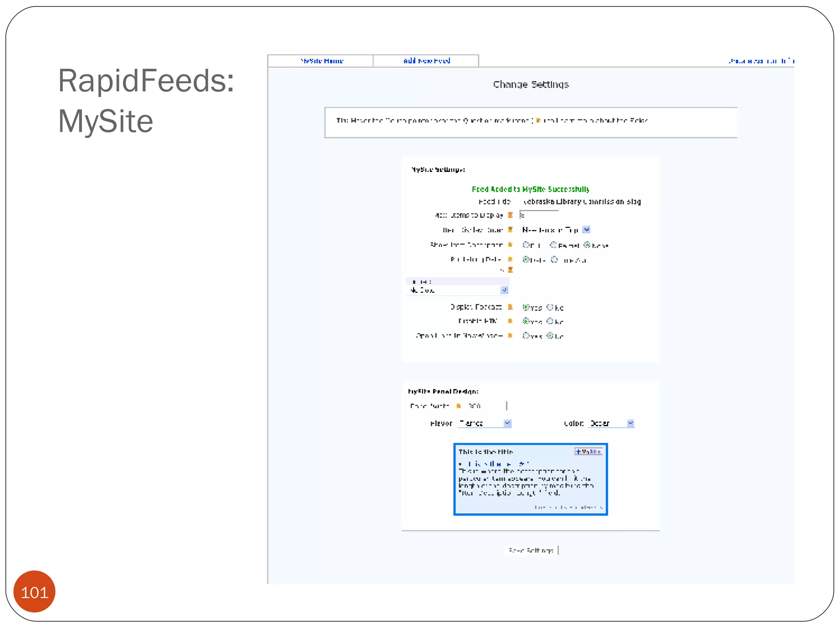
Task: Click the help icon just below the Publishing Date row
Action: pos(511,270)
